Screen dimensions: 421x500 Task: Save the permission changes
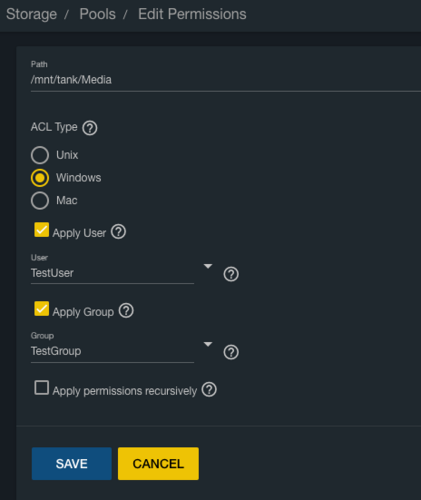72,464
